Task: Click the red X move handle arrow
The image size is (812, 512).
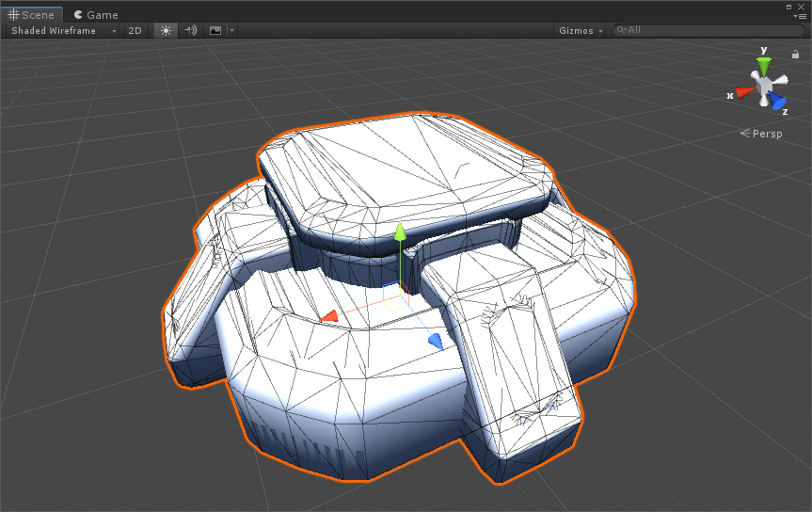Action: 328,315
